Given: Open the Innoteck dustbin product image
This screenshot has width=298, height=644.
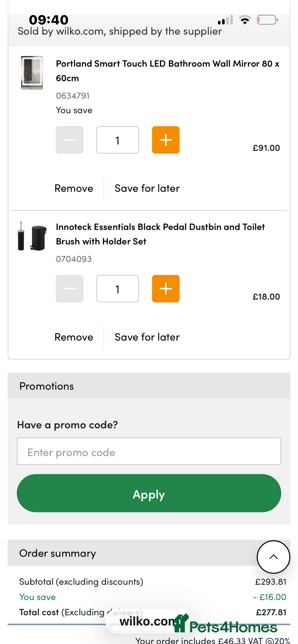Looking at the screenshot, I should [32, 236].
